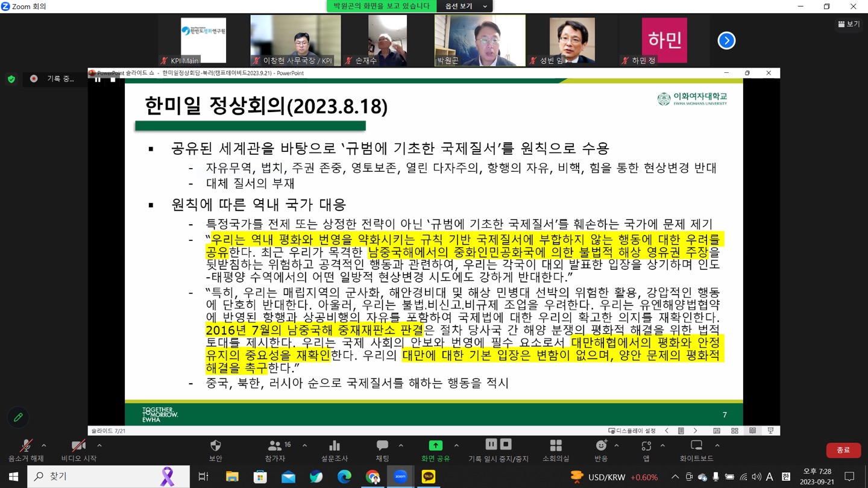
Task: Open 소회의실 breakout rooms
Action: [555, 449]
